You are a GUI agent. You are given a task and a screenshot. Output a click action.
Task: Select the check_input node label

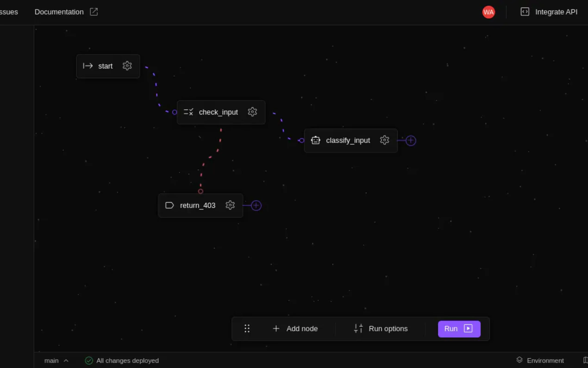[x=218, y=112]
